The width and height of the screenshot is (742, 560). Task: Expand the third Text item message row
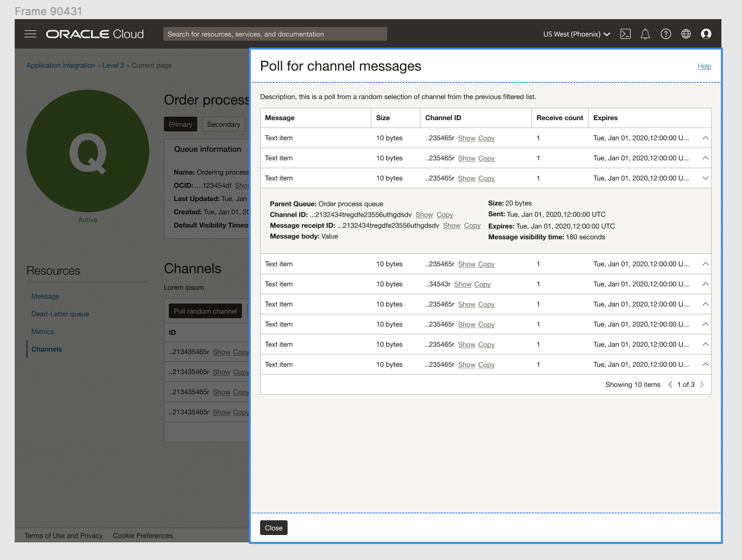(x=705, y=178)
